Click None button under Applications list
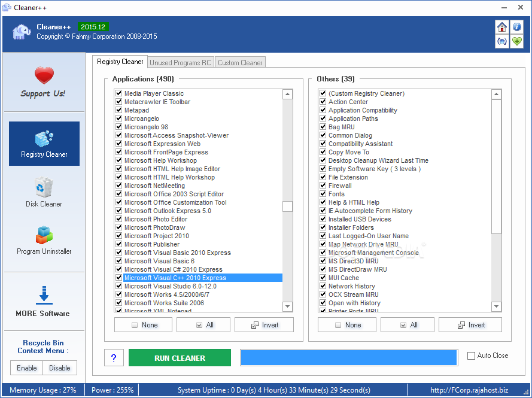 [143, 325]
